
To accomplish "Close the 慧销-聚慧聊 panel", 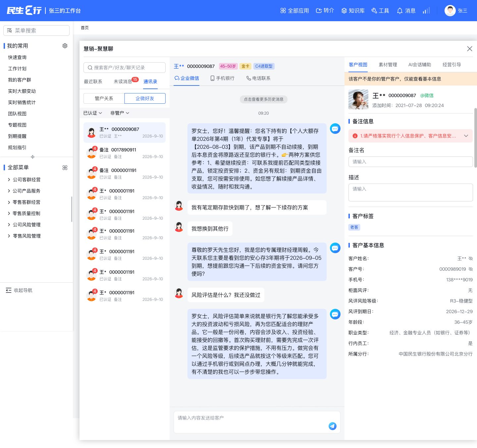I will (470, 49).
